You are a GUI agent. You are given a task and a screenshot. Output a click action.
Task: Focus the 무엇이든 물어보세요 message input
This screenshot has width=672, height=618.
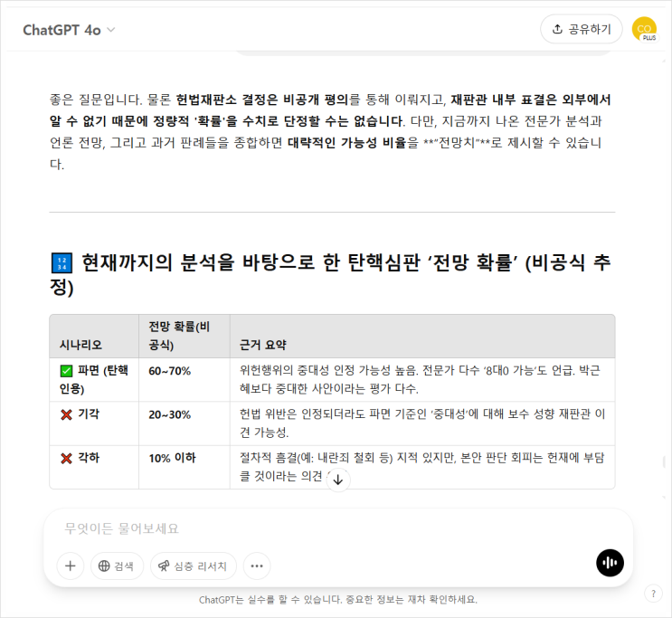337,528
